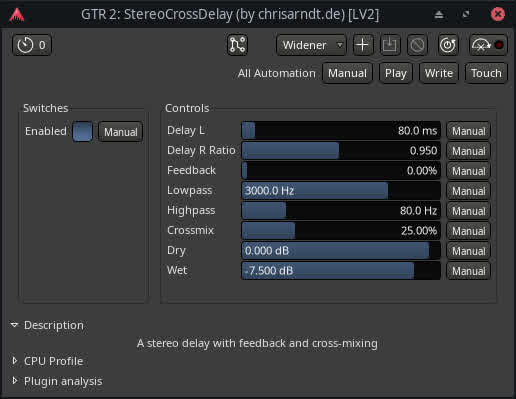
Task: Click the roll-up window title bar icon
Action: pos(439,14)
